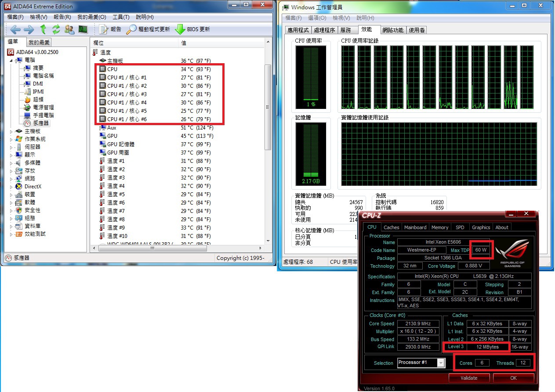Open the 選項(O) menu in Task Manager
The image size is (555, 392).
tap(317, 18)
